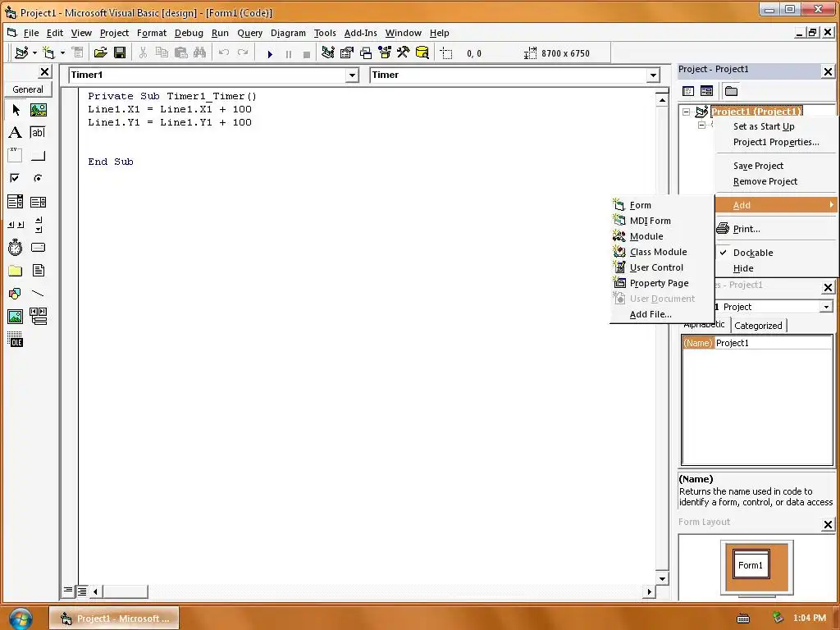The image size is (840, 630).
Task: Select the CommandButton tool in toolbox
Action: [x=38, y=155]
